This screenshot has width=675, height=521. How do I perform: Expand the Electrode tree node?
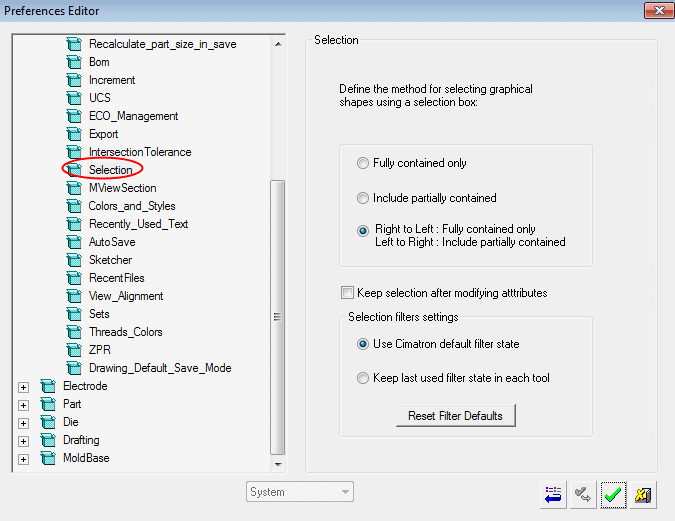[23, 386]
